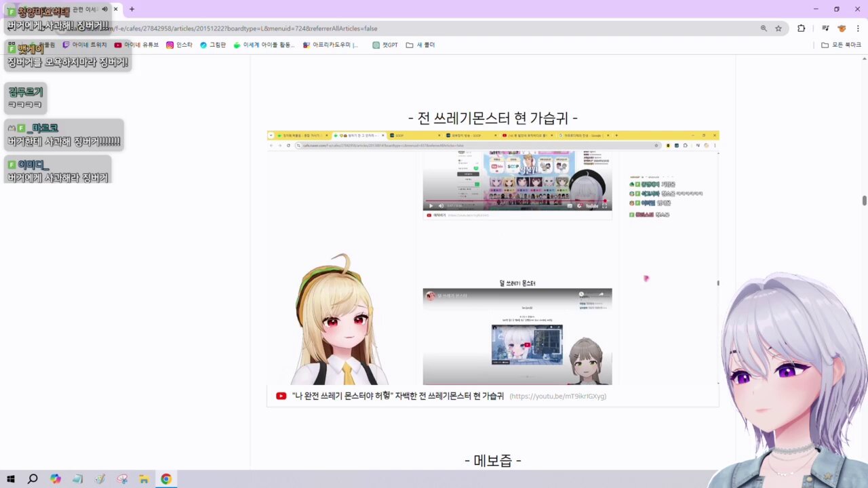868x488 pixels.
Task: Click the page vertical scrollbar thumb
Action: click(x=864, y=201)
